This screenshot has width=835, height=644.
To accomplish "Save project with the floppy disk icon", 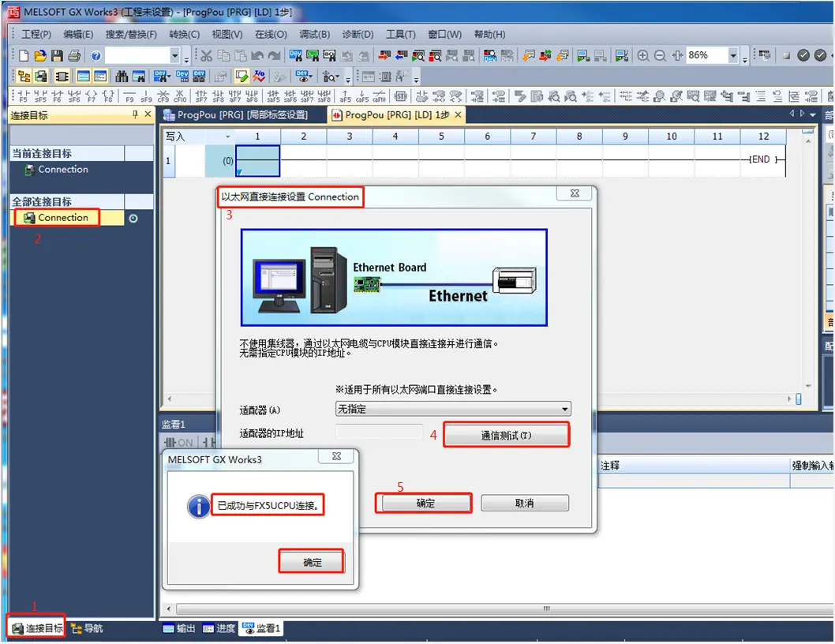I will (x=57, y=56).
